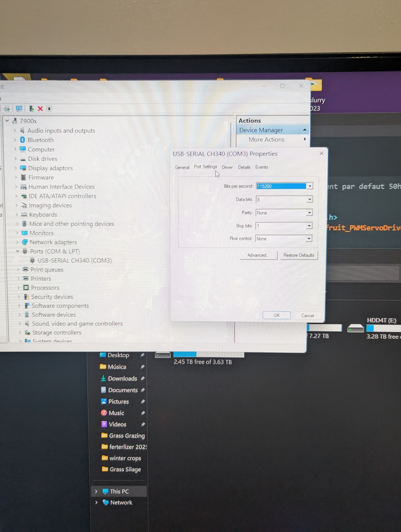Click the Security devices icon
401x532 pixels.
[27, 296]
